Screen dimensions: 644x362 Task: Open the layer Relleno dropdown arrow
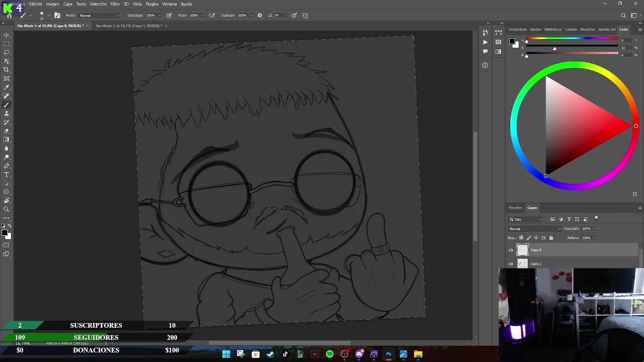(595, 238)
